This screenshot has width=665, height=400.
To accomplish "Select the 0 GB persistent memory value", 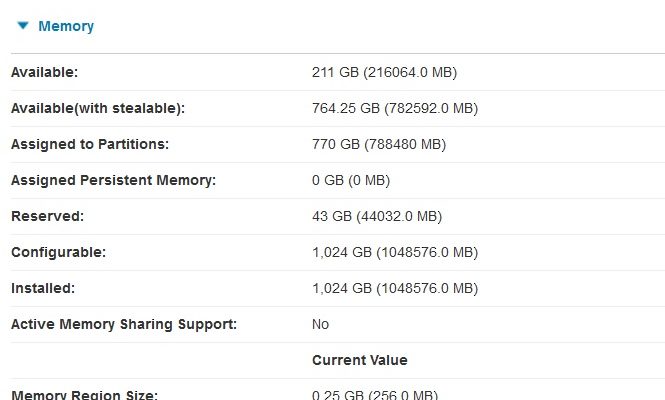I will (x=351, y=181).
